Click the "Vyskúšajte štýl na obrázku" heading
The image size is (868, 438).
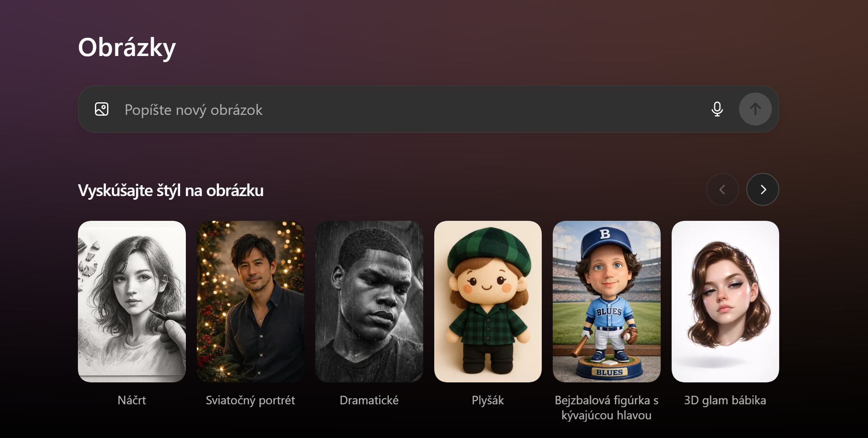[x=171, y=190]
